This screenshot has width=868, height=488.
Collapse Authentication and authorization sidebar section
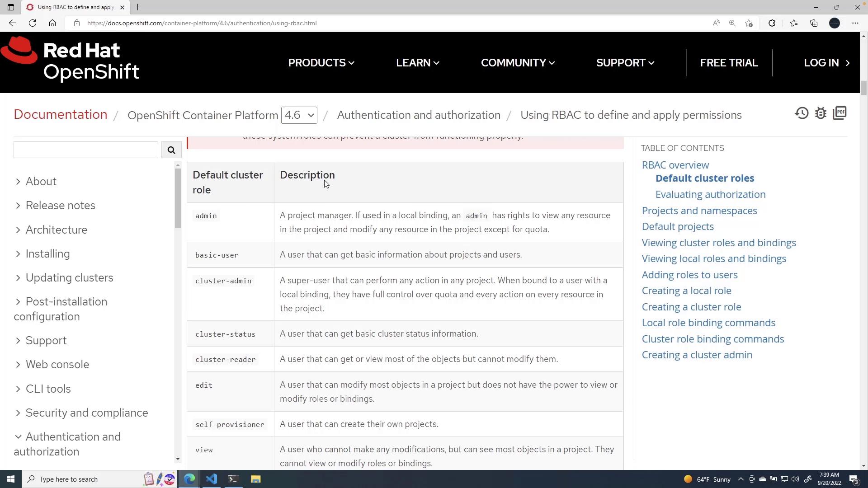[67, 444]
